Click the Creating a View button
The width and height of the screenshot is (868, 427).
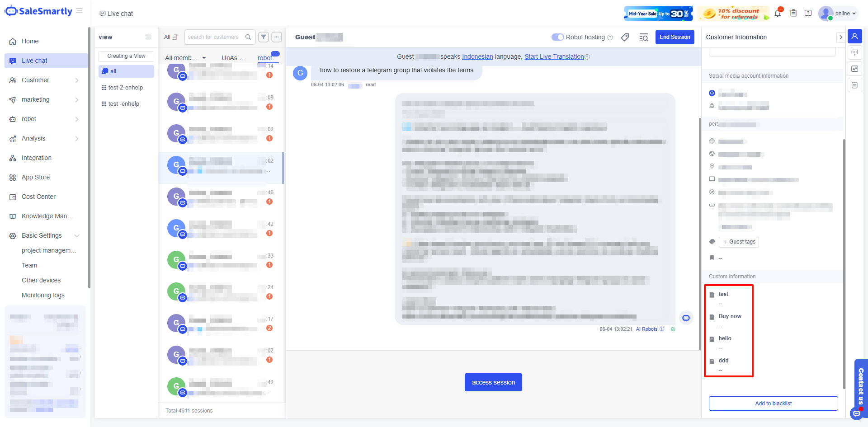coord(126,56)
